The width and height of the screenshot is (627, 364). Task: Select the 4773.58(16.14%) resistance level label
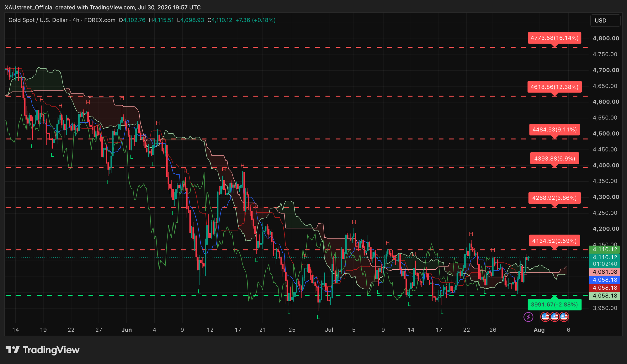555,38
